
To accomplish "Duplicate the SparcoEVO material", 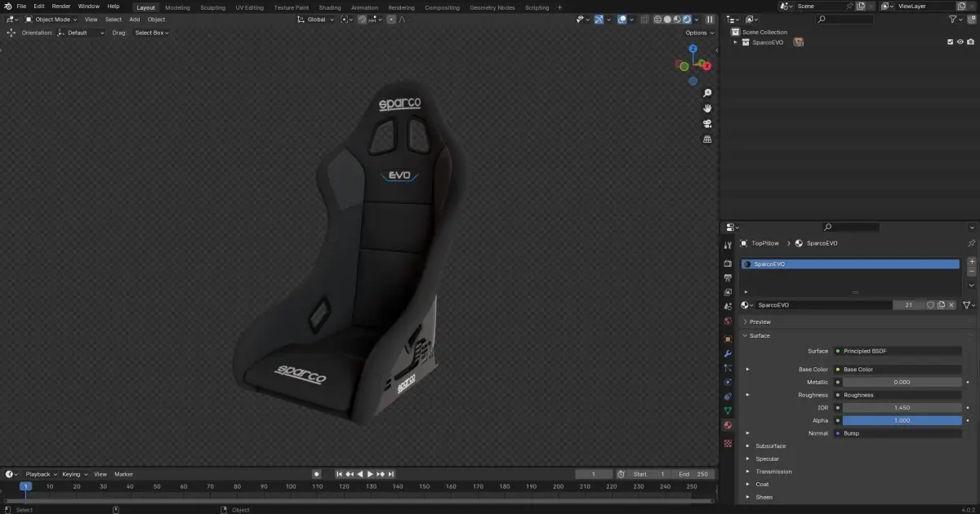I will pos(941,305).
